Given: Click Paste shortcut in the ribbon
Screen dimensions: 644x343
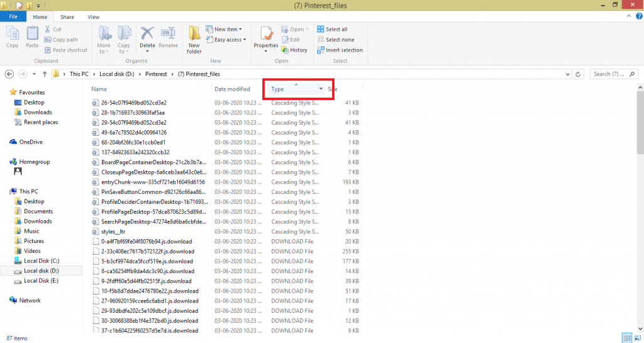Looking at the screenshot, I should 65,50.
